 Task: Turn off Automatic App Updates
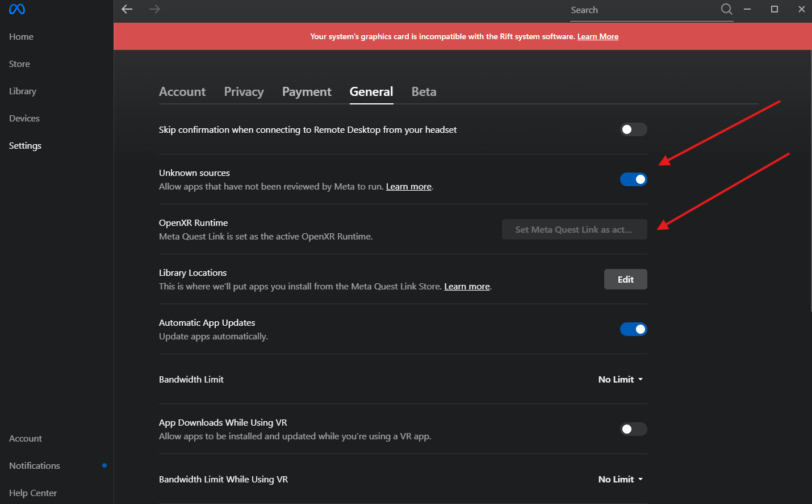coord(633,329)
